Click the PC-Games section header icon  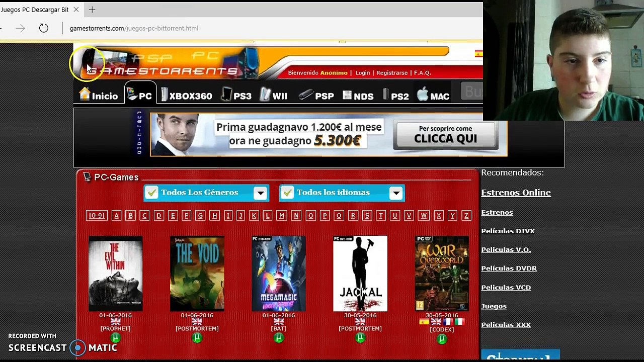(x=87, y=177)
